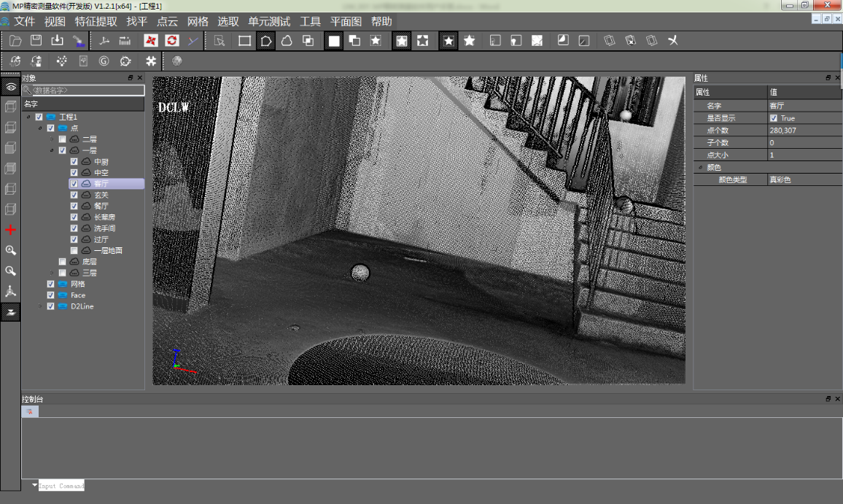Screen dimensions: 843x504
Task: Click the G circle toolbar icon
Action: click(104, 61)
